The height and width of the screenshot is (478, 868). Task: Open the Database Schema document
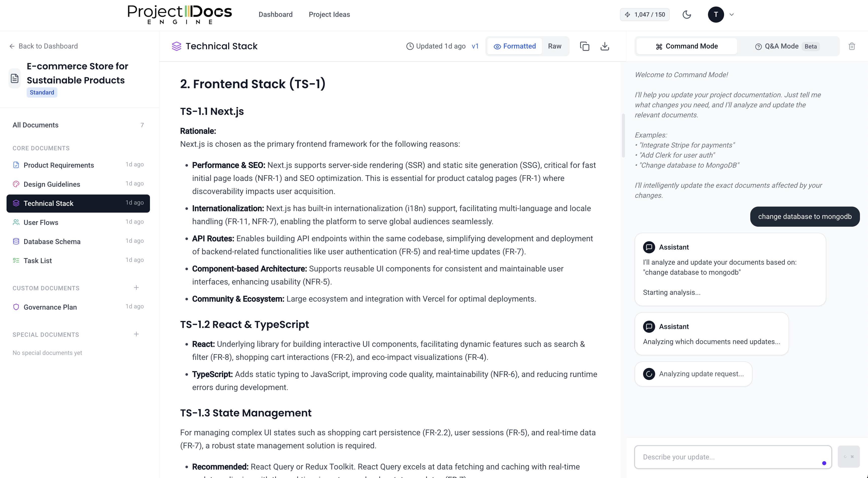pos(52,241)
